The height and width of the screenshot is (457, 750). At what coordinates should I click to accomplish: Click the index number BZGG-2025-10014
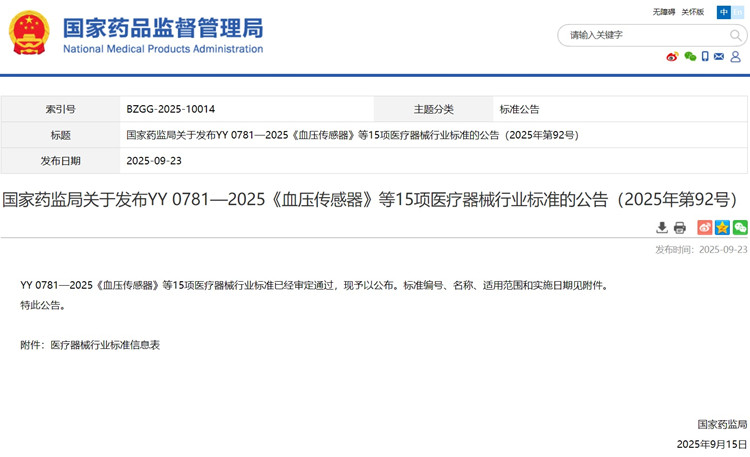pyautogui.click(x=170, y=109)
